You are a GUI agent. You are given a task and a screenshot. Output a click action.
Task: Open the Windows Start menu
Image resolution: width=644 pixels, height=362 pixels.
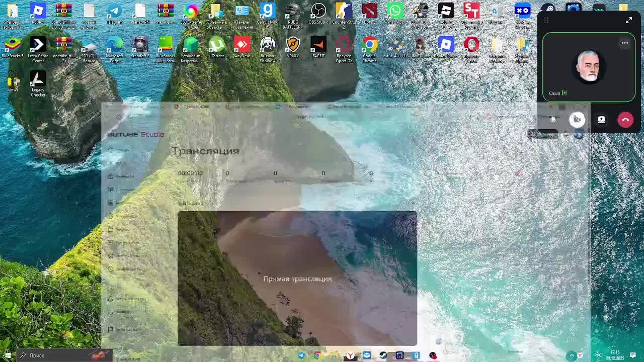8,355
